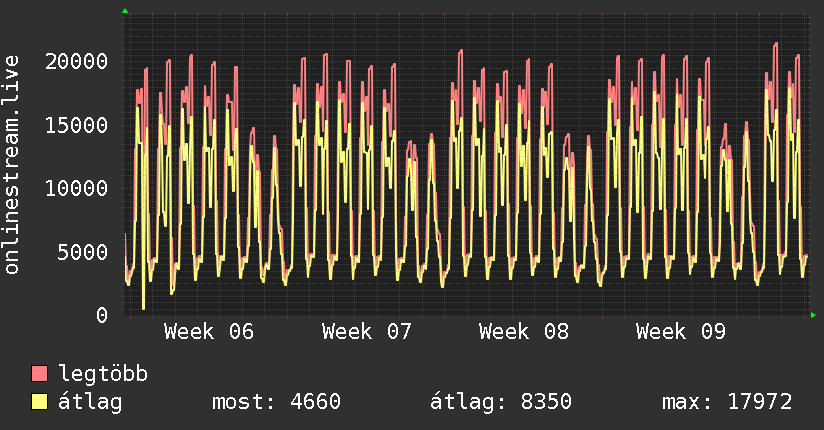The width and height of the screenshot is (824, 430).
Task: Click the yellow line's dip to zero
Action: click(143, 308)
